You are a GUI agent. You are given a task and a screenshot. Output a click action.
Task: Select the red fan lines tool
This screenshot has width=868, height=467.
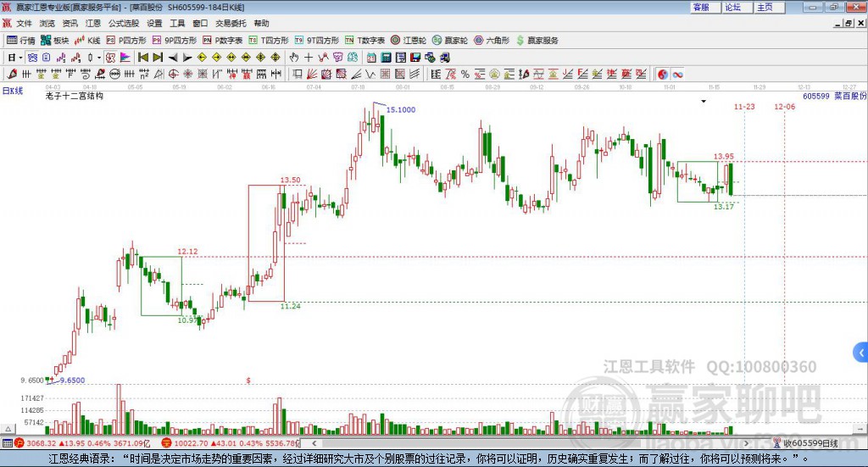pos(312,74)
